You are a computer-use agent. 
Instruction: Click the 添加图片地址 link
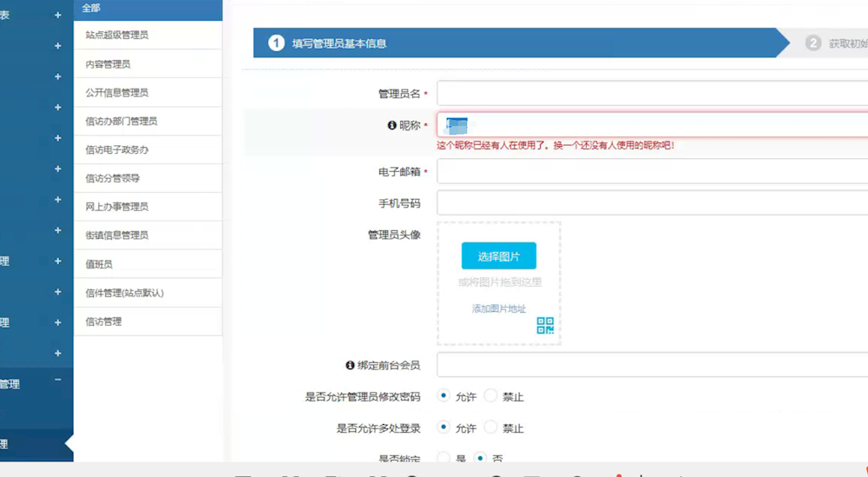click(x=498, y=308)
